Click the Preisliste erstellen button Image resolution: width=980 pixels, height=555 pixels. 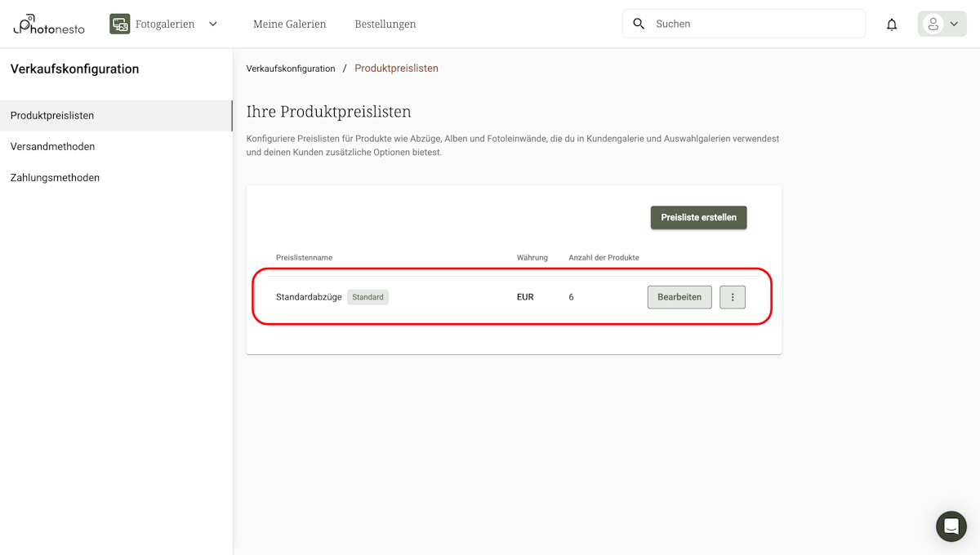(698, 217)
